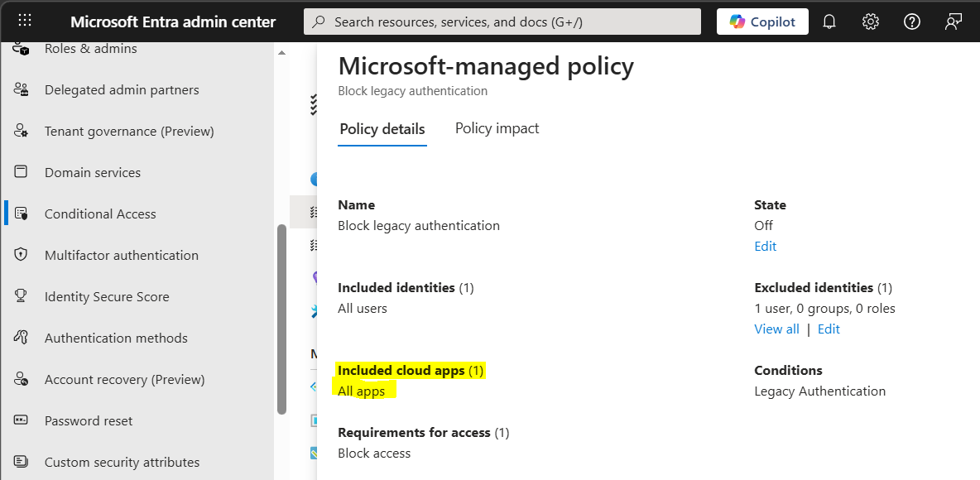This screenshot has width=980, height=480.
Task: Click the Identity Secure Score trophy icon
Action: click(22, 296)
